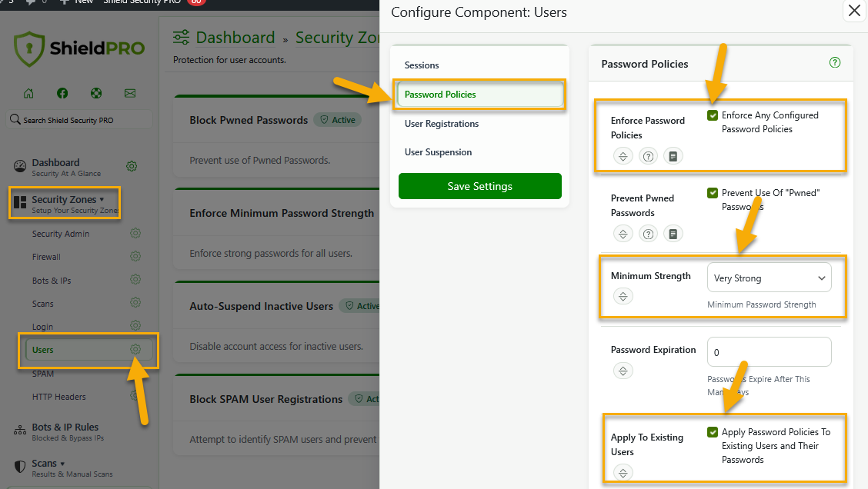Open Scans submenu gear settings icon
The height and width of the screenshot is (489, 868).
(x=135, y=303)
